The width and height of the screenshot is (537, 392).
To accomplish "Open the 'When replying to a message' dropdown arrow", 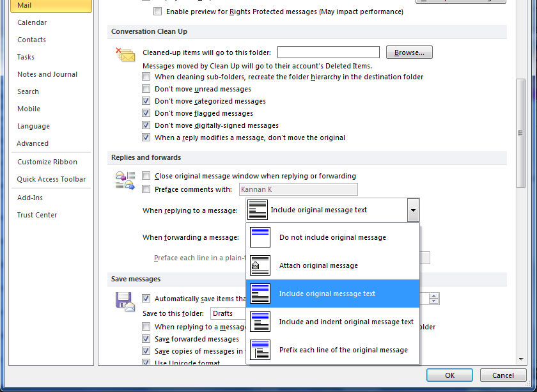I will pyautogui.click(x=413, y=210).
